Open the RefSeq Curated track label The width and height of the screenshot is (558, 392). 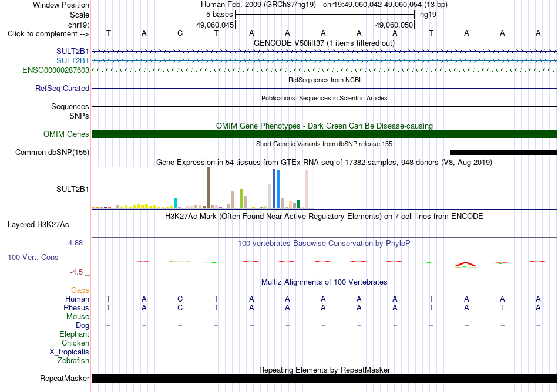[x=62, y=88]
